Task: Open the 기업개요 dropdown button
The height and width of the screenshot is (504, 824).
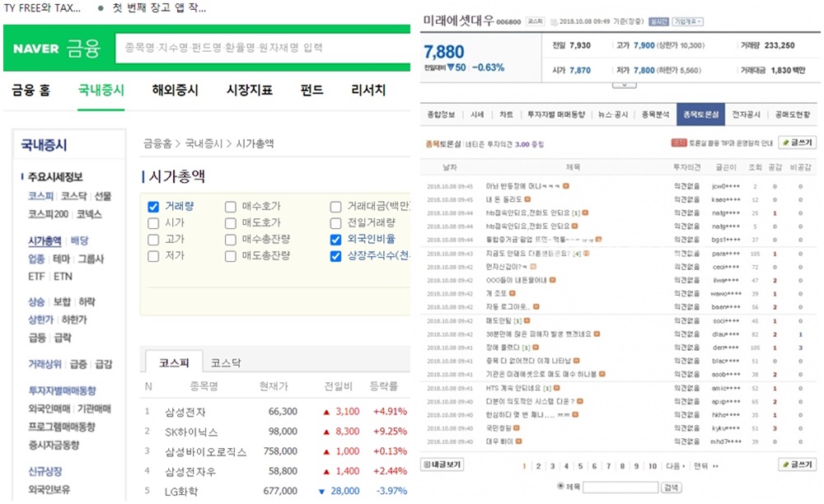Action: point(688,21)
